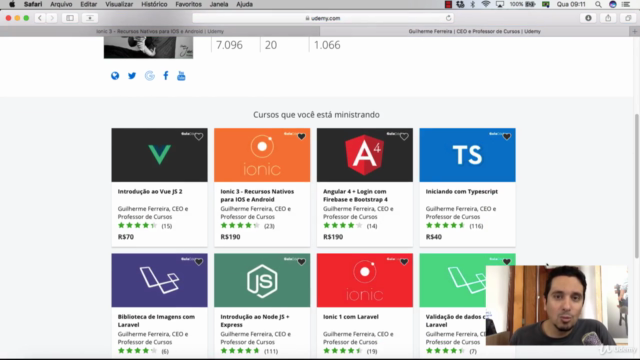Screen dimensions: 640x360
Task: Open the Favoritos menu
Action: point(189,4)
